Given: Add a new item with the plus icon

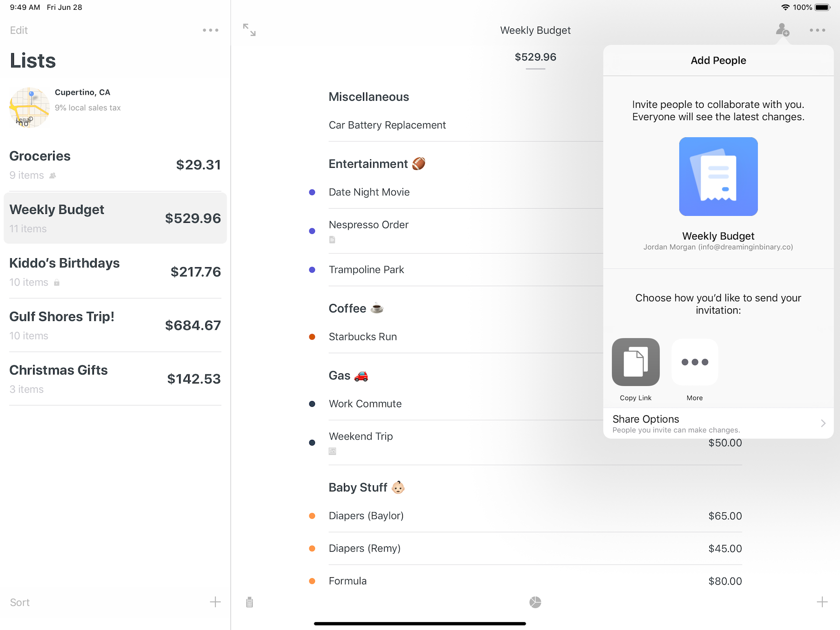Looking at the screenshot, I should click(822, 602).
